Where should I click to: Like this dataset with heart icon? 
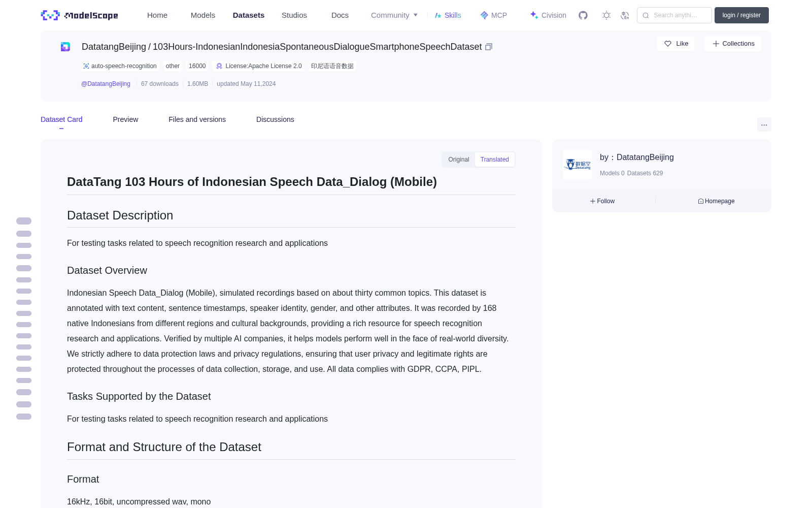(x=675, y=44)
